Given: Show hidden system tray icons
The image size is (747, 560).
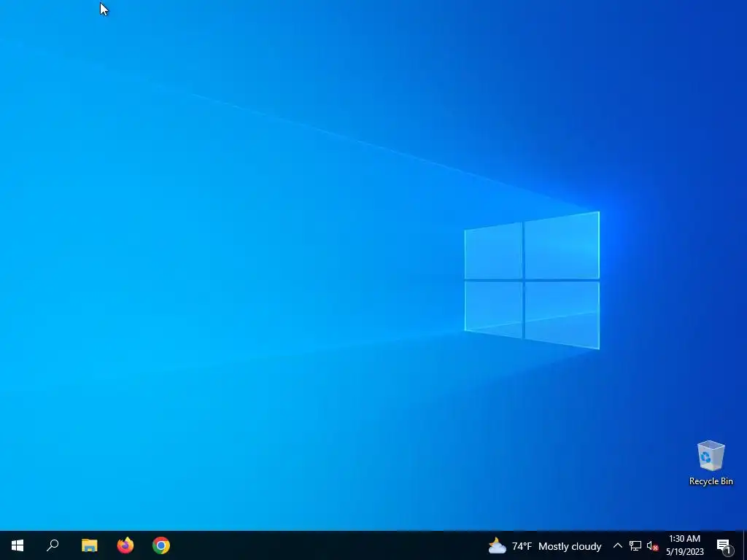Looking at the screenshot, I should pyautogui.click(x=617, y=545).
